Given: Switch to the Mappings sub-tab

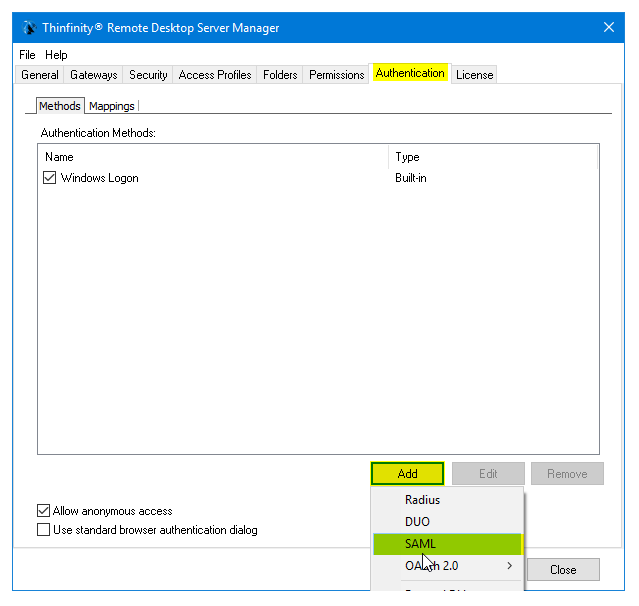Looking at the screenshot, I should (x=112, y=106).
